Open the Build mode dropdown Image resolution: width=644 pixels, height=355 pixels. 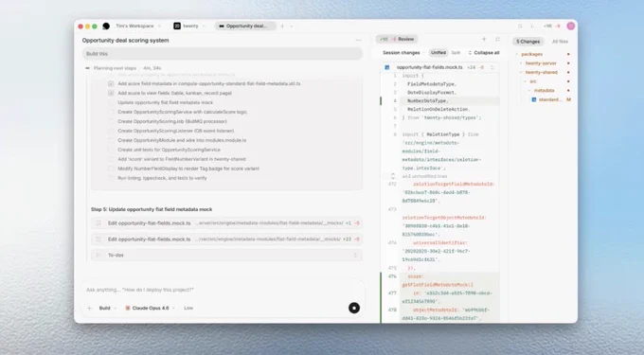[108, 308]
